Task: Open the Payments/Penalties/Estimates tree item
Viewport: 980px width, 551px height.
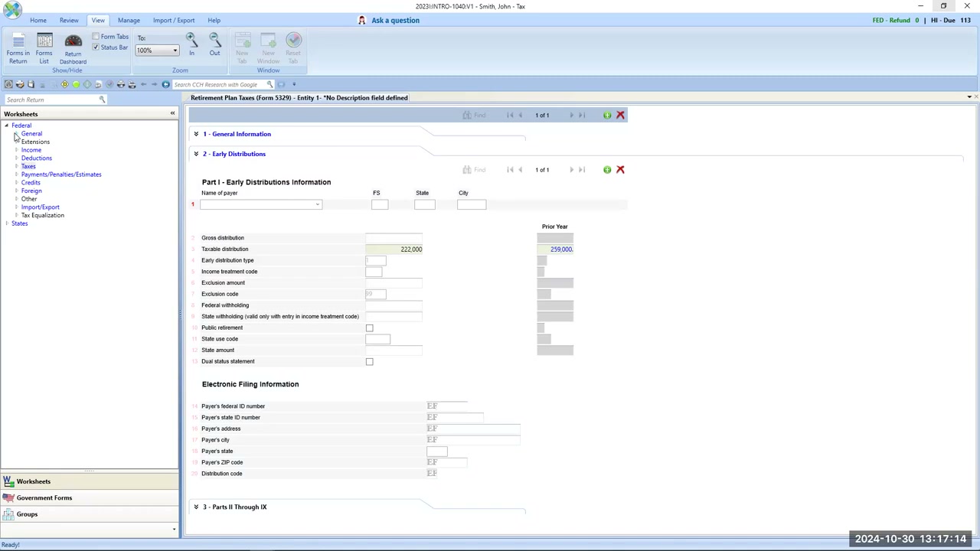Action: (61, 174)
